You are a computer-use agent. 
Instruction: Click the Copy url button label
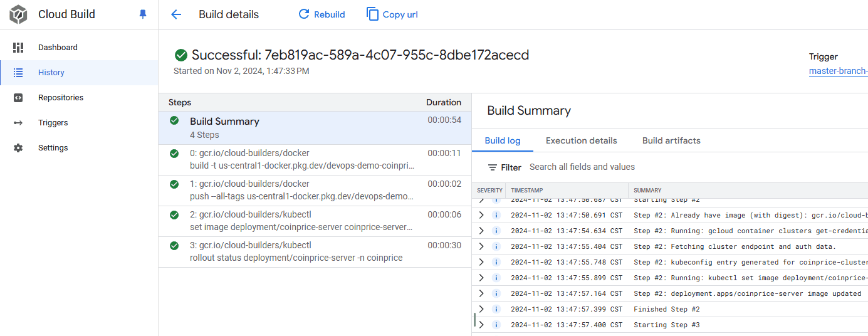400,14
